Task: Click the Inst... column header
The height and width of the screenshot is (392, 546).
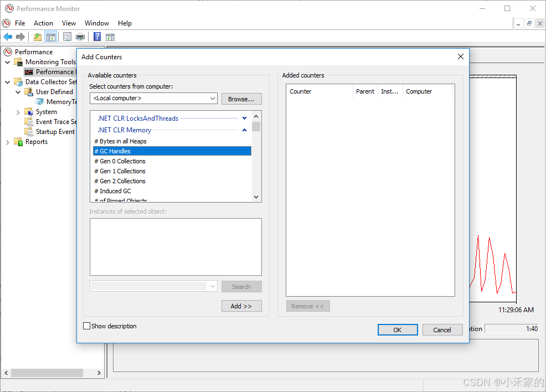Action: (390, 91)
